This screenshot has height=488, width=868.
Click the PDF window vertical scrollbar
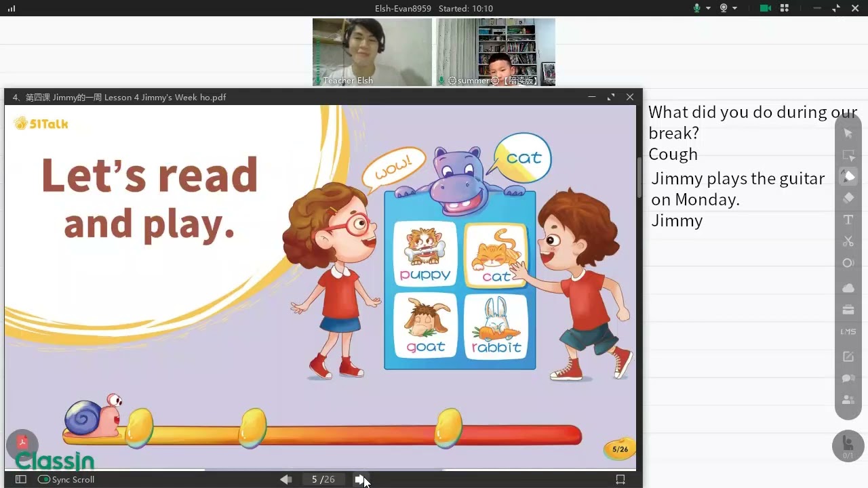pos(639,178)
